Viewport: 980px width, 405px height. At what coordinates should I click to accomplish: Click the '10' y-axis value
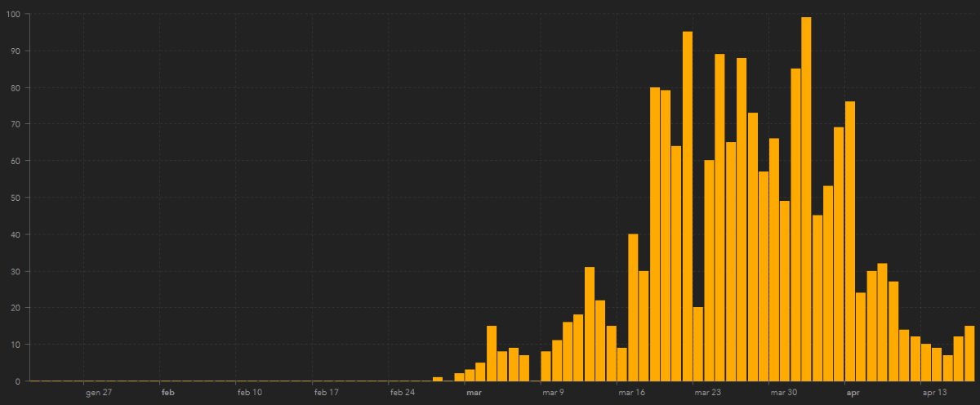point(16,345)
